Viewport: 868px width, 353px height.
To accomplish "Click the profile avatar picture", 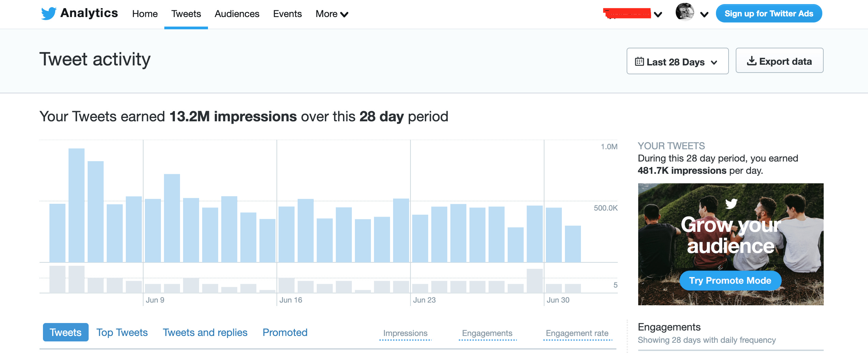I will click(685, 12).
